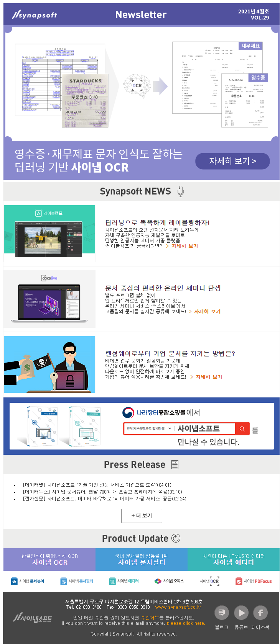
Task: Click the 사이냅 OCR logo in product row
Action: pos(209,581)
